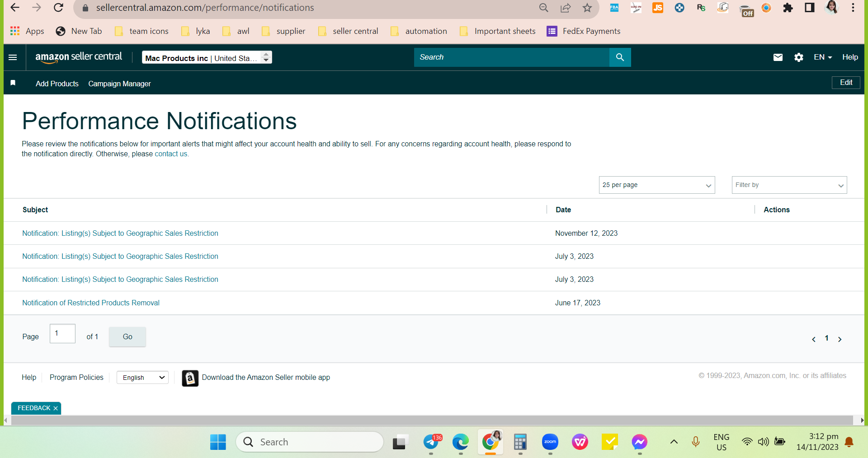This screenshot has height=458, width=868.
Task: Close the FEEDBACK tab with its X
Action: click(x=56, y=408)
